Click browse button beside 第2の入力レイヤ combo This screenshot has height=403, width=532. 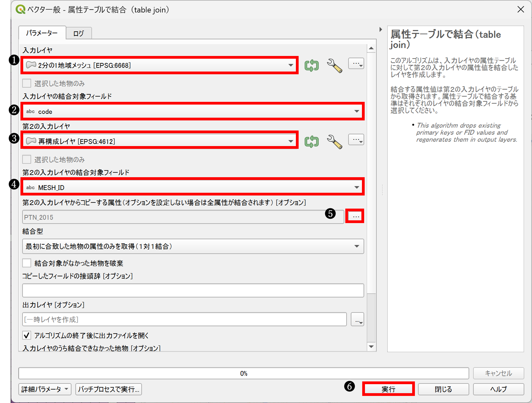coord(356,140)
